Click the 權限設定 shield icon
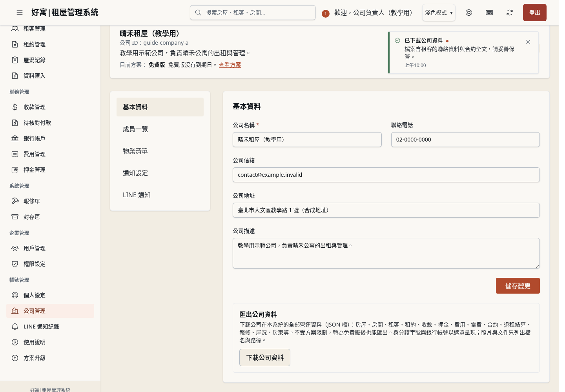The height and width of the screenshot is (392, 565). [x=15, y=264]
